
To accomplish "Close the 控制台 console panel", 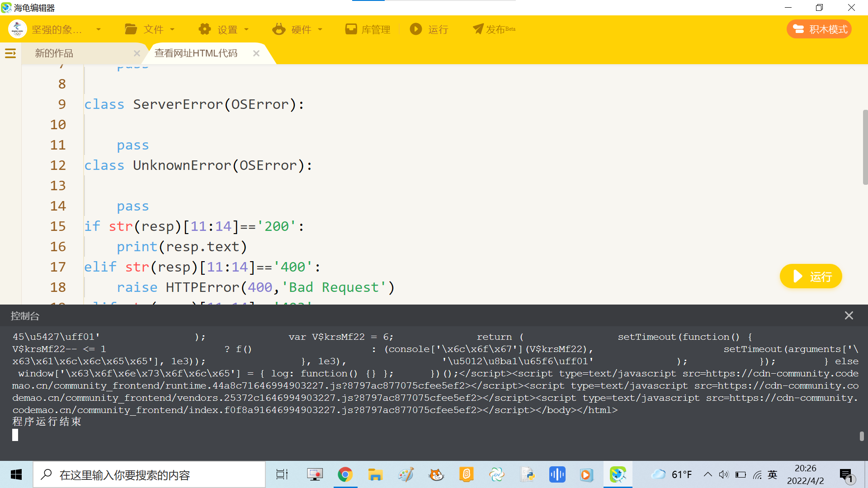I will point(849,315).
